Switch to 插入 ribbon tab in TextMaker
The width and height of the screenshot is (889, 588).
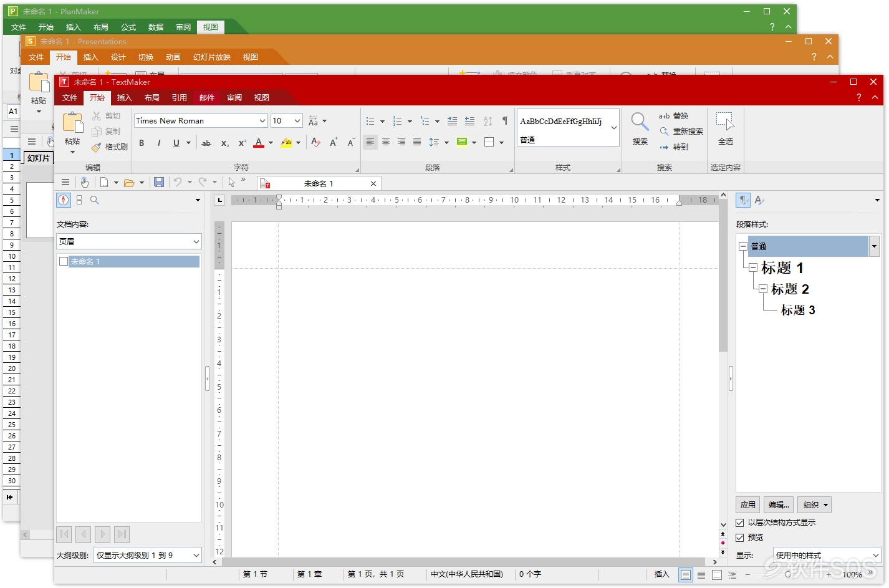click(x=125, y=98)
